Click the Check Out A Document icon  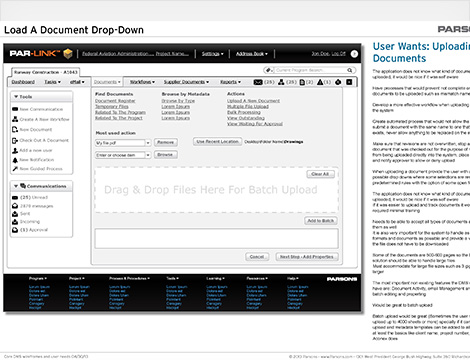pyautogui.click(x=15, y=140)
